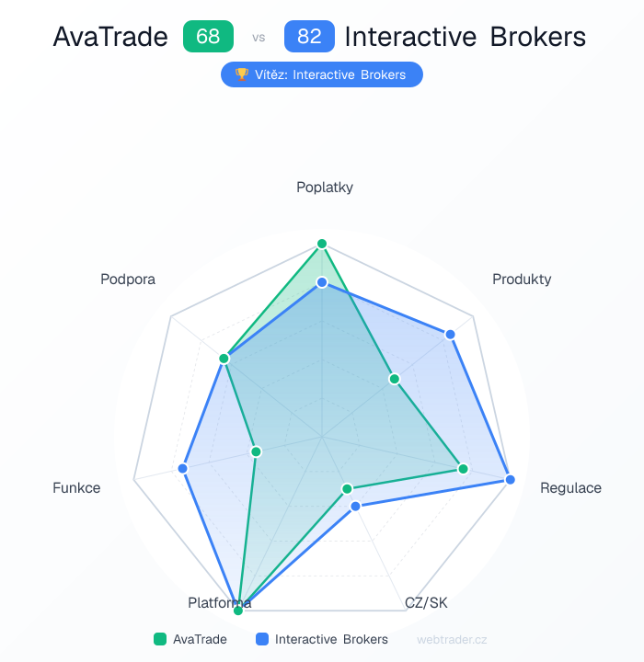Click the Interactive Brokers score badge 82

pyautogui.click(x=309, y=37)
